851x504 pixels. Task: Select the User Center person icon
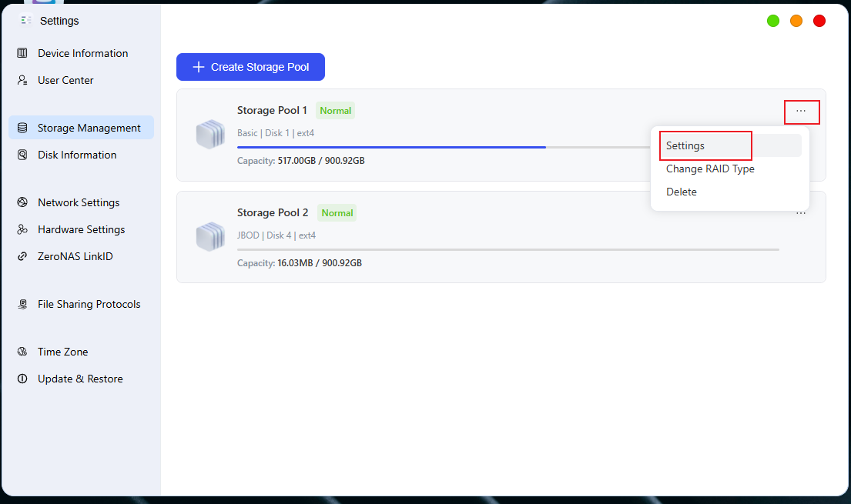(22, 80)
